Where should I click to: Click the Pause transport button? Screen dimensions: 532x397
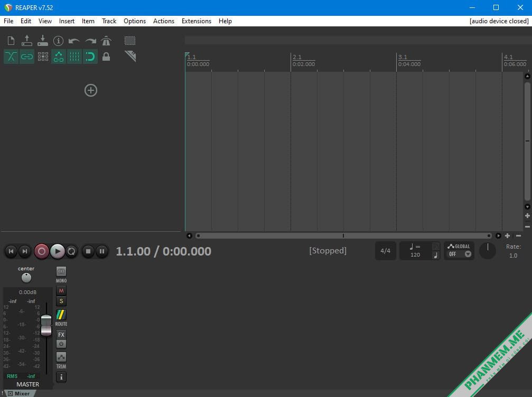102,251
